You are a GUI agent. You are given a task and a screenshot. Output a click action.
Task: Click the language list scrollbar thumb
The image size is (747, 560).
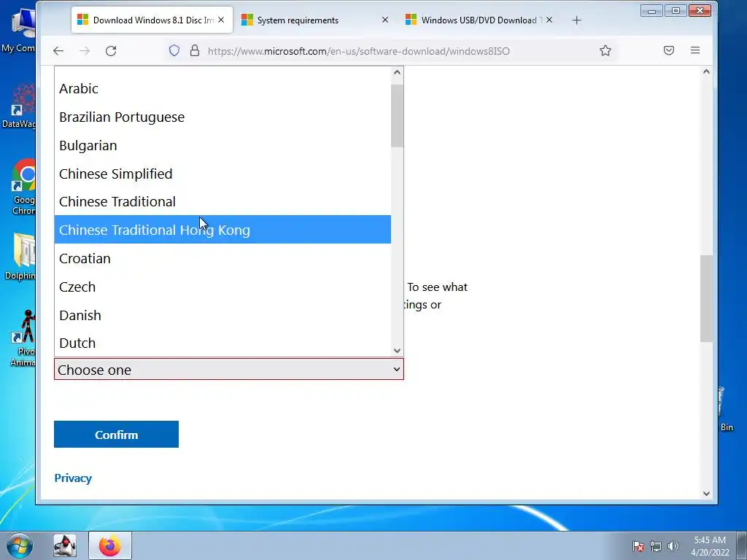click(x=398, y=116)
